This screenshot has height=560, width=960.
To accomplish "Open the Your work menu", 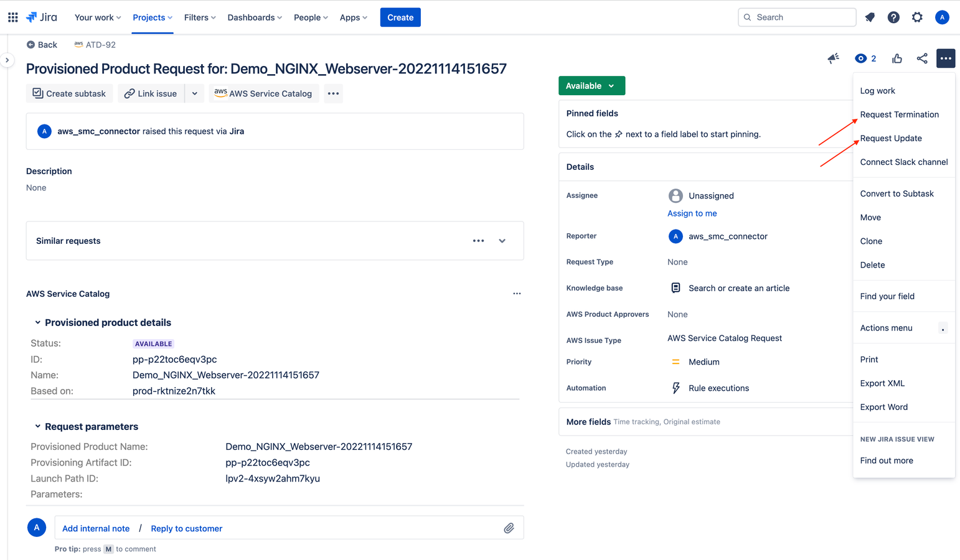I will click(98, 17).
